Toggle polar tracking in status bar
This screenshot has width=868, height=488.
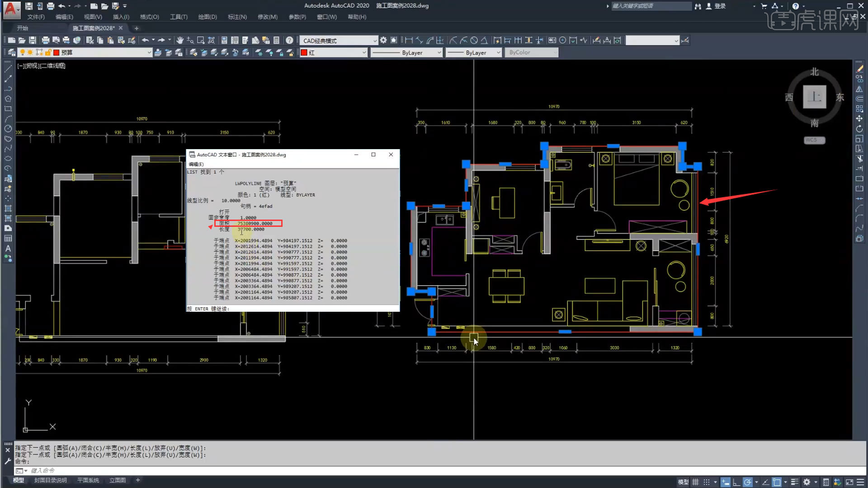748,482
